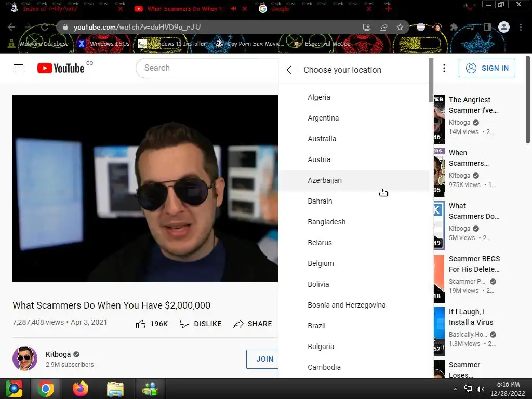532x399 pixels.
Task: Click the SIGN IN button
Action: [487, 68]
